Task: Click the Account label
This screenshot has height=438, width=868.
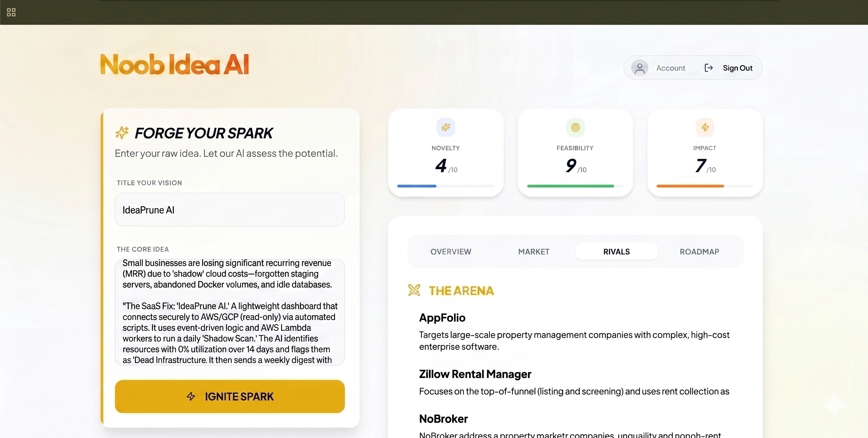Action: point(671,68)
